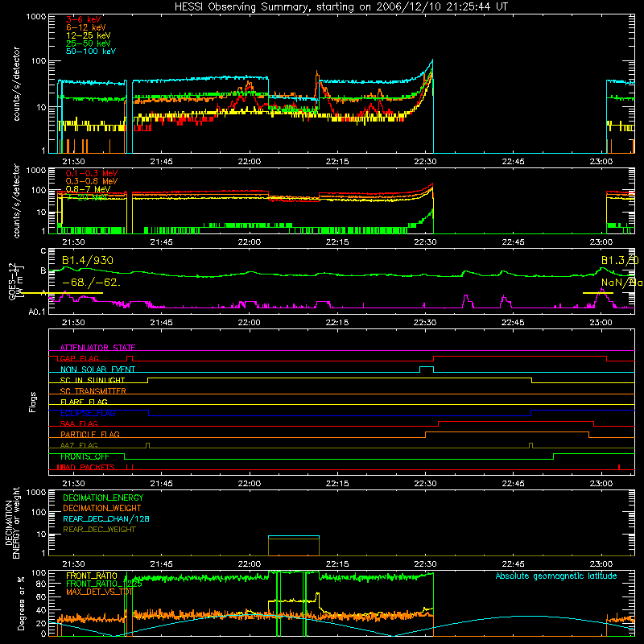Click the B1.4/930 annotation in GOES panel
Image resolution: width=644 pixels, height=644 pixels.
[88, 260]
